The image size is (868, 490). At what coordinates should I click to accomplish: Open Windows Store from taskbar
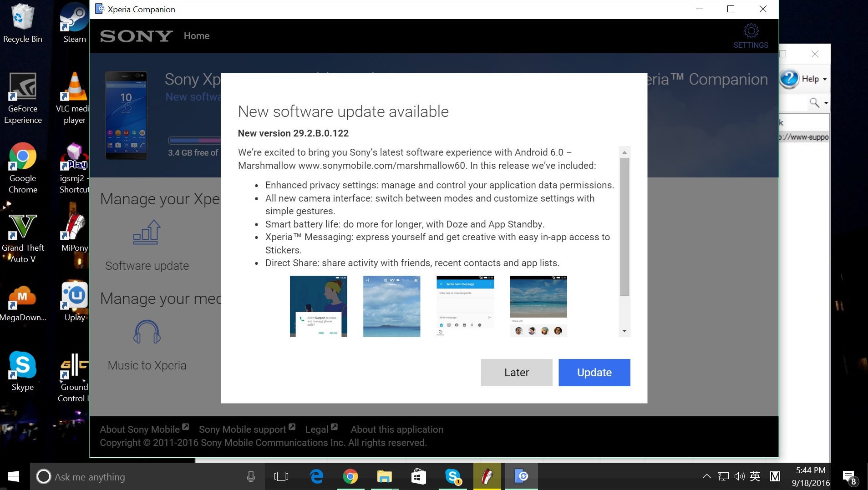[419, 476]
